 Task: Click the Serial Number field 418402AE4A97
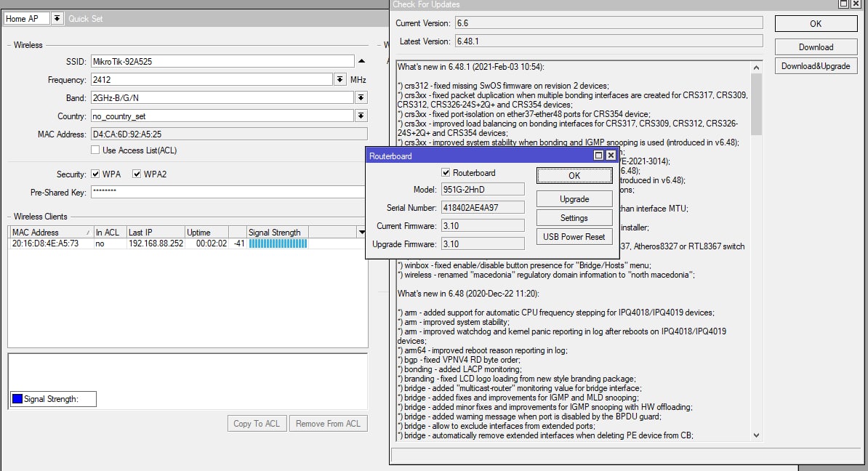483,208
